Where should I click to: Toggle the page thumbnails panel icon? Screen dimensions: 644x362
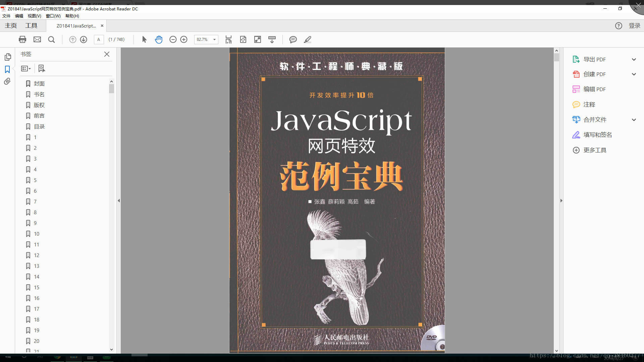click(x=7, y=57)
